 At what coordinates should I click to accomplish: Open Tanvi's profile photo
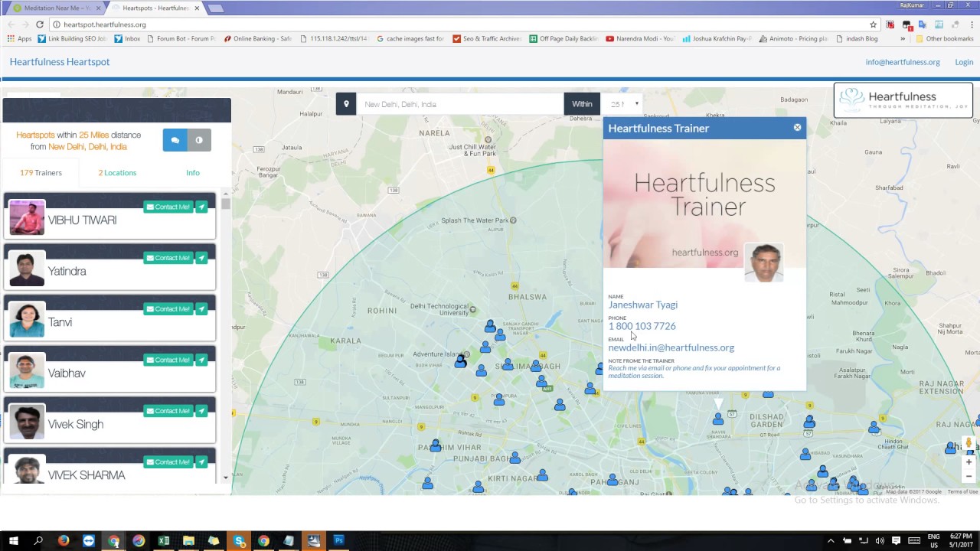[x=27, y=320]
